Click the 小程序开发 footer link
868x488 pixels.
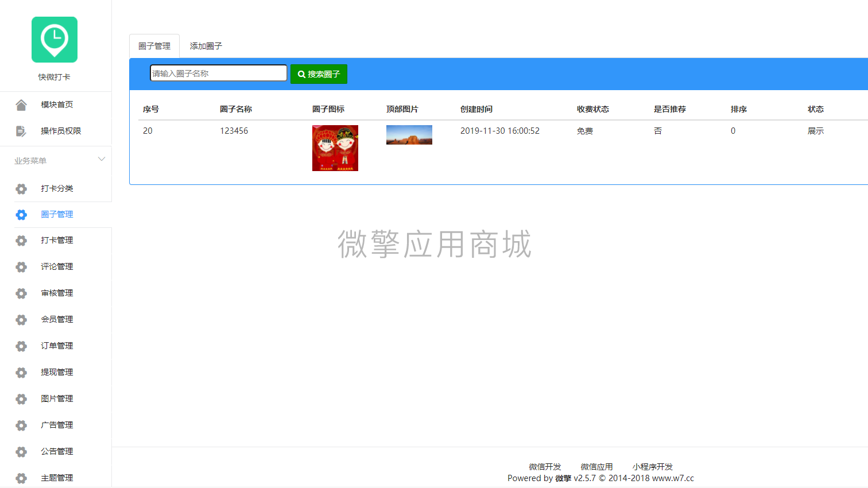pyautogui.click(x=652, y=467)
